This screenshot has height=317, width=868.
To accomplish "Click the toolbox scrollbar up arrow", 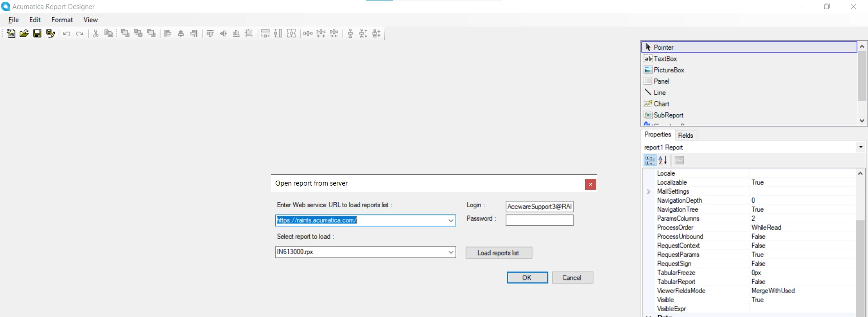I will (862, 47).
